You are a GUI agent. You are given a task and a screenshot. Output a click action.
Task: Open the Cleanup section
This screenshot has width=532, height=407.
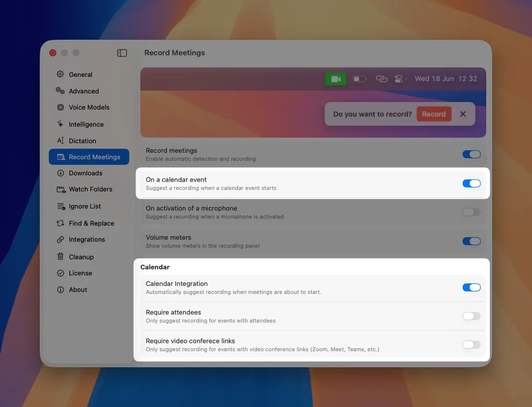coord(89,257)
